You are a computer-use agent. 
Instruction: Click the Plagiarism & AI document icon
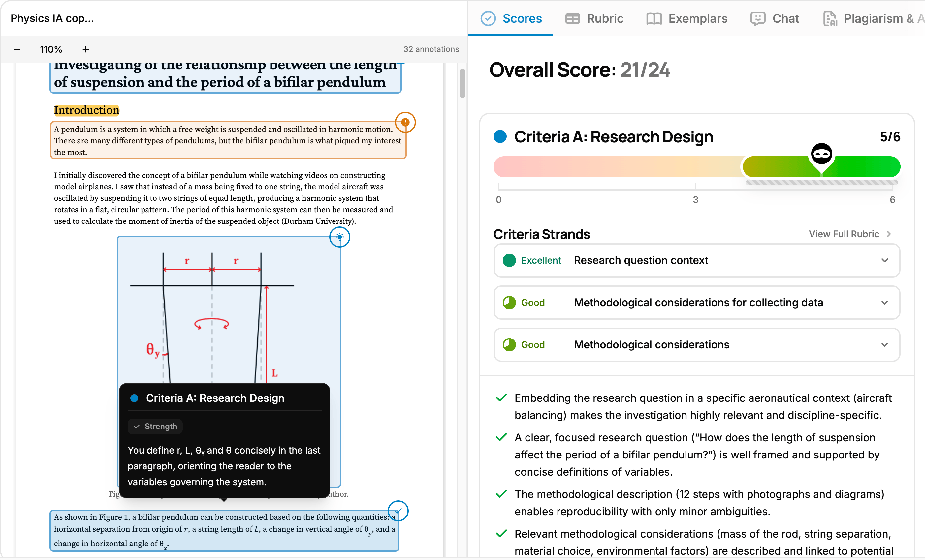pyautogui.click(x=830, y=18)
